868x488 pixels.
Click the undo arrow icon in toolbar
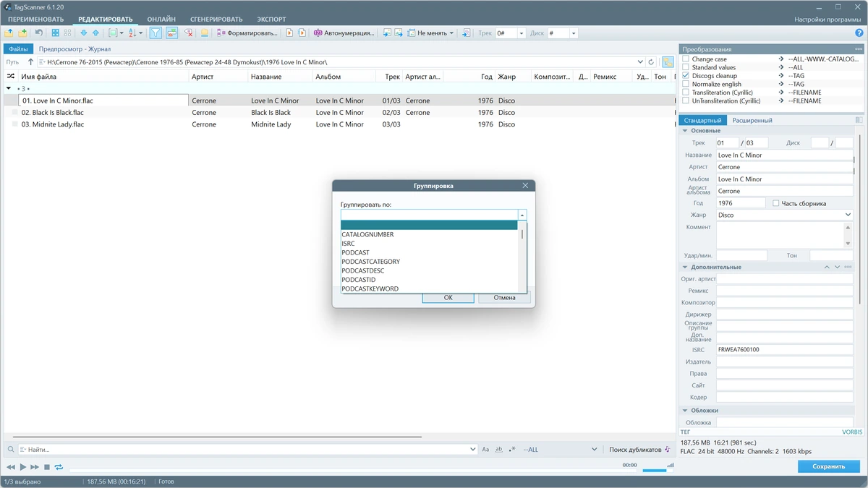38,33
